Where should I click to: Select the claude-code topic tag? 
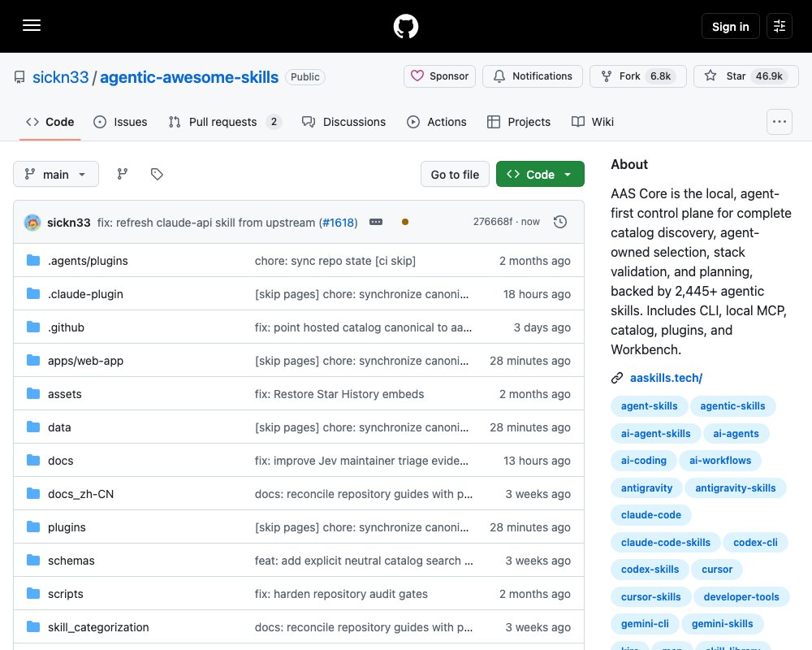pyautogui.click(x=651, y=514)
